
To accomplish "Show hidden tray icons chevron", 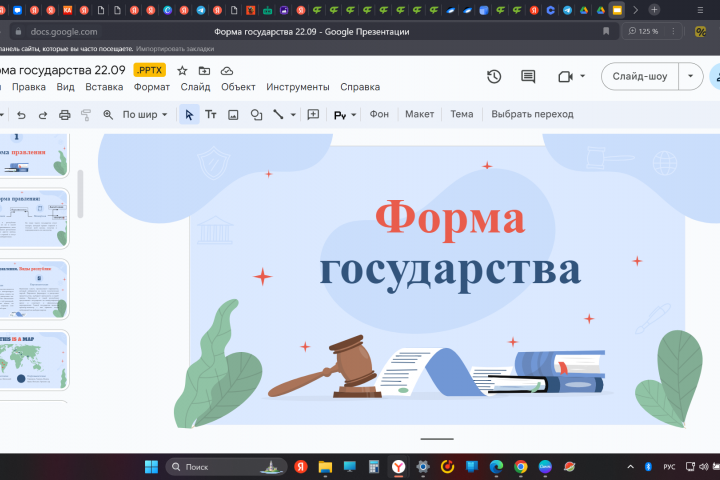I will click(x=630, y=467).
